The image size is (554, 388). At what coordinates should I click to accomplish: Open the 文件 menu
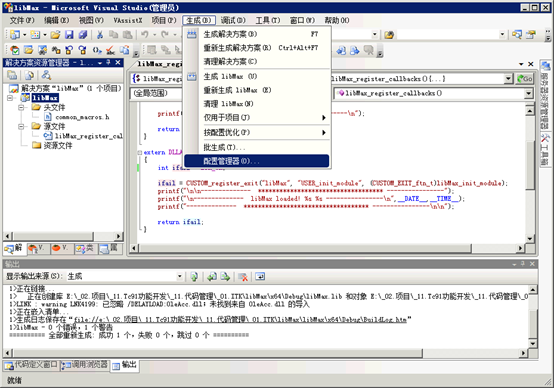tap(22, 20)
